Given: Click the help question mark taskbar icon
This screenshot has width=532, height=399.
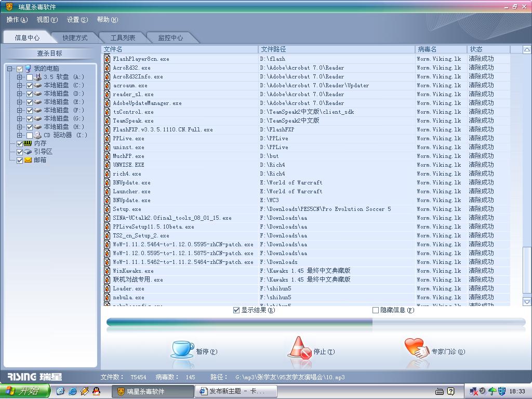Looking at the screenshot, I should pos(451,391).
